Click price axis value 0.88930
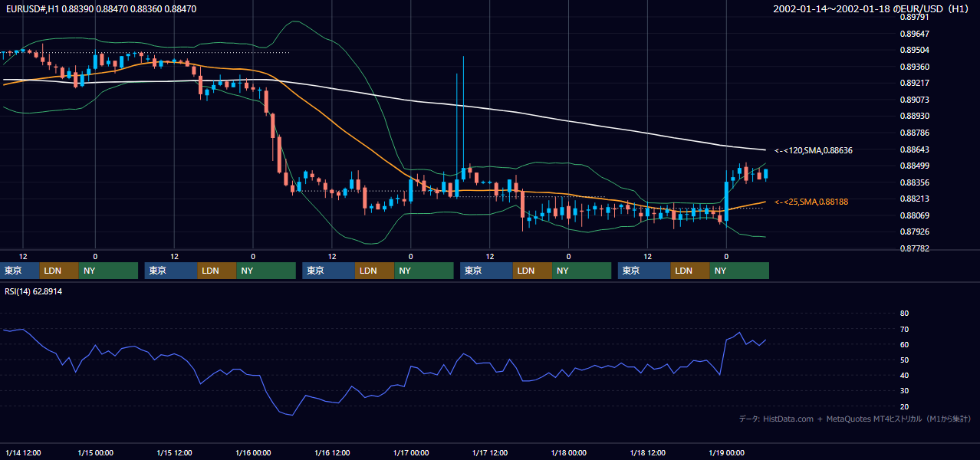The height and width of the screenshot is (460, 980). (x=913, y=117)
